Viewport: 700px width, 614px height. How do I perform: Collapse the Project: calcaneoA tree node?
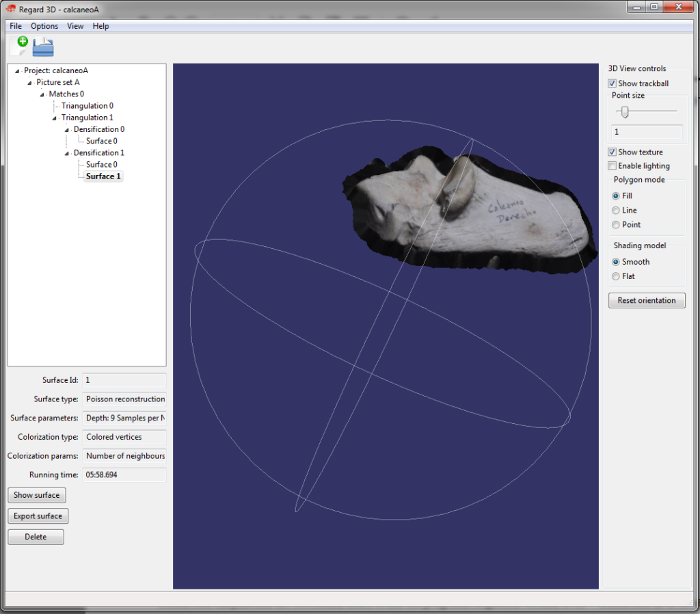(17, 71)
